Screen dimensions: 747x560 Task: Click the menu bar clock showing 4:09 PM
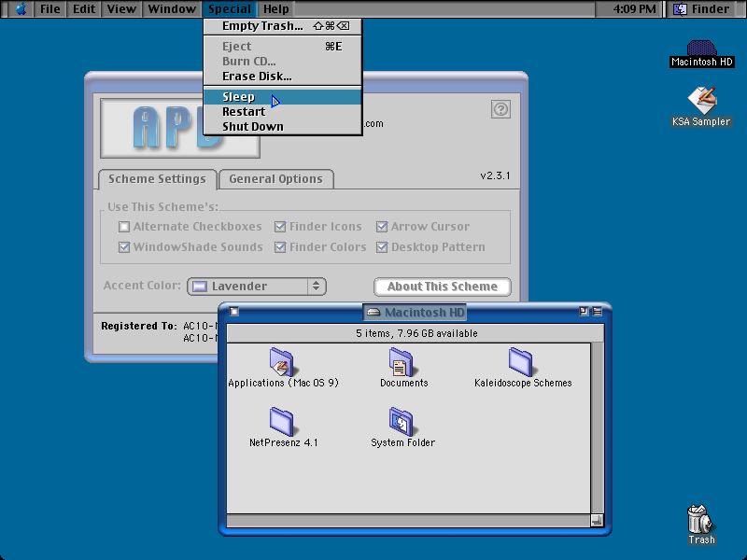pos(634,9)
